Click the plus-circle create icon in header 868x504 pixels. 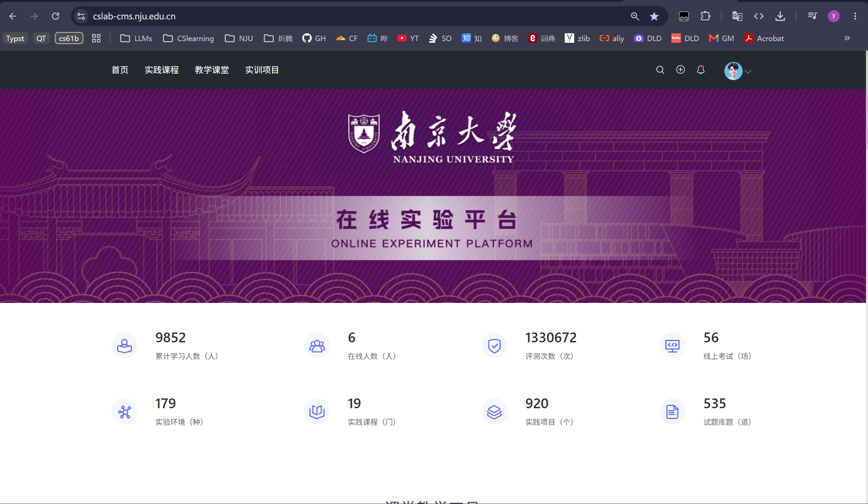(x=680, y=70)
